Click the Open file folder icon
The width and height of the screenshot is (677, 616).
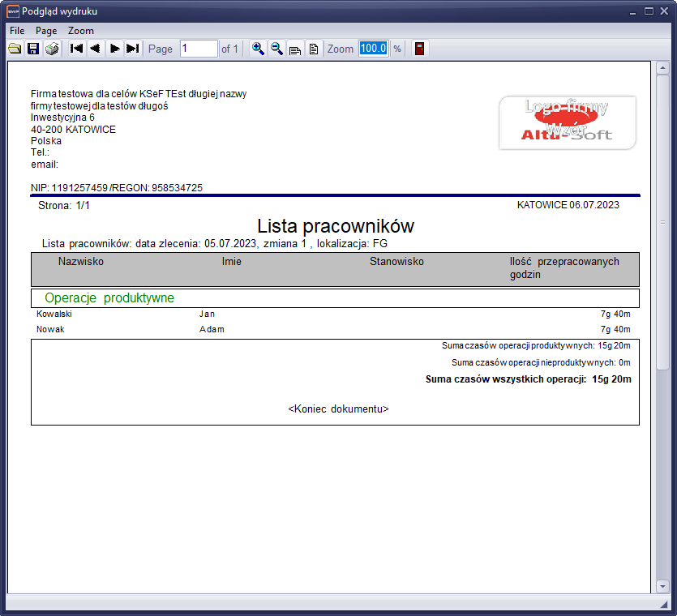click(x=15, y=49)
